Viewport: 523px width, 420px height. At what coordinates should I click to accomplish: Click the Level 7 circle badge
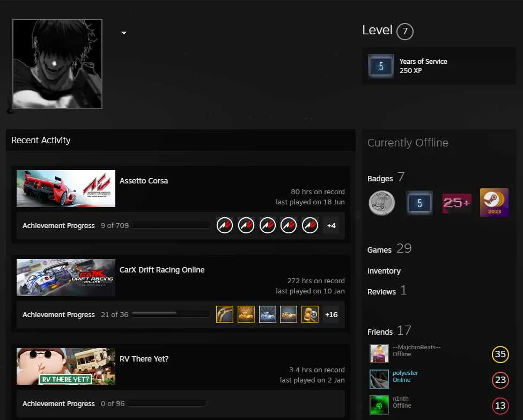coord(405,31)
